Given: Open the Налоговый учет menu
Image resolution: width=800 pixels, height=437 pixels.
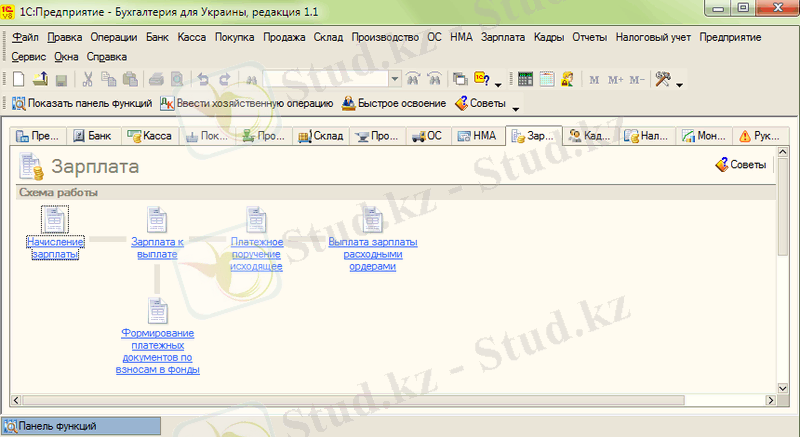Looking at the screenshot, I should coord(653,37).
